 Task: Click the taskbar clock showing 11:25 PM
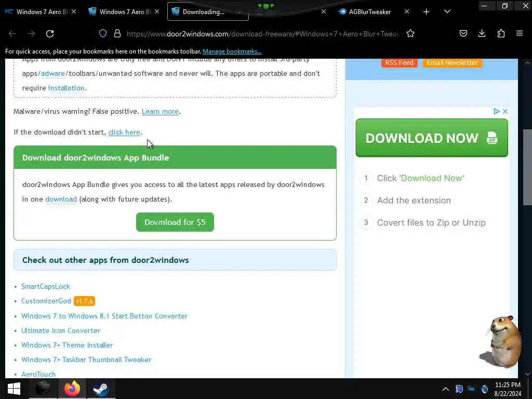click(x=508, y=389)
